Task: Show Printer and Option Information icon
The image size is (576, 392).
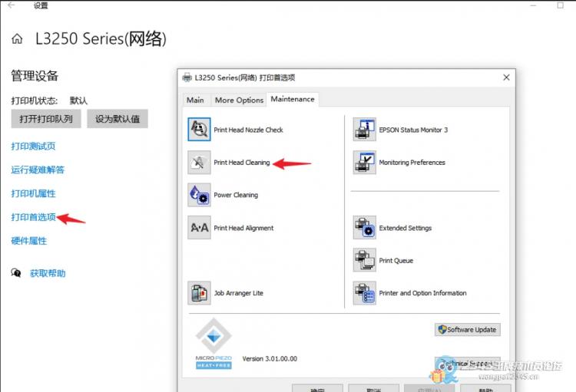Action: (x=364, y=293)
